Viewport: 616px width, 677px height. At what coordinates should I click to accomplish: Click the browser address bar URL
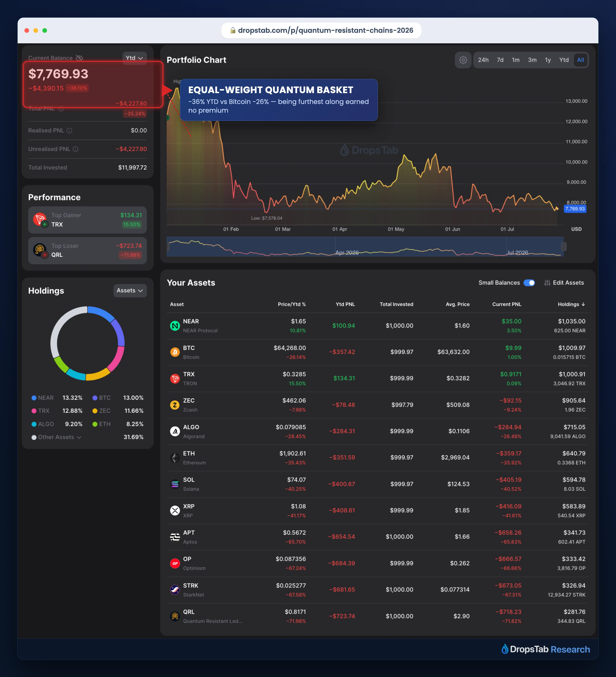pos(321,31)
